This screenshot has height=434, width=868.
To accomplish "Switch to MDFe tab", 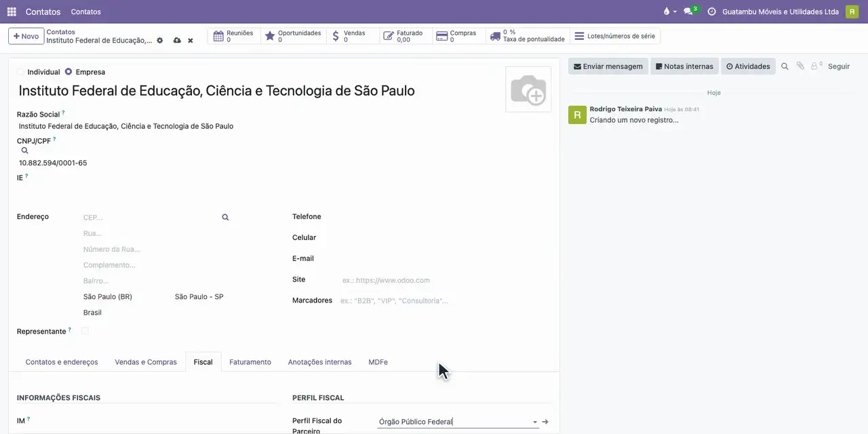I will 378,362.
